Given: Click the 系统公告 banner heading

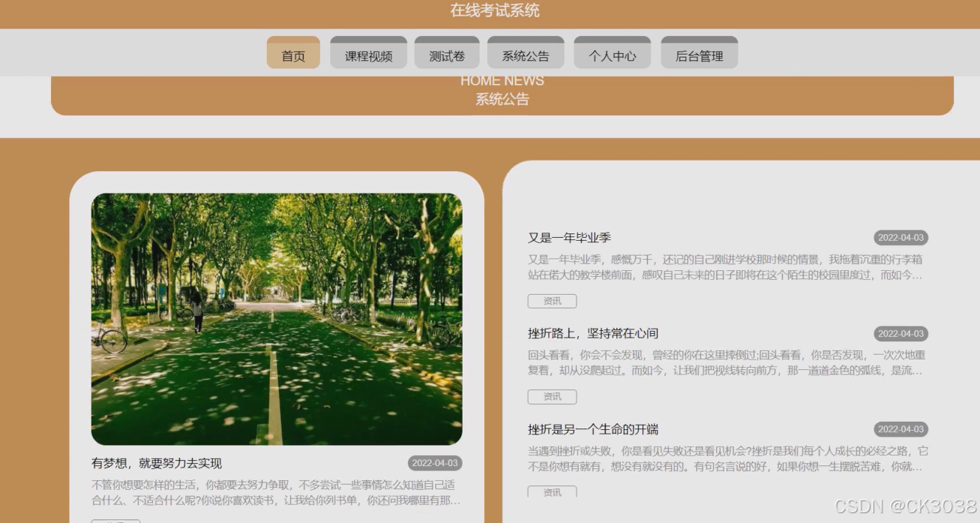Looking at the screenshot, I should point(501,99).
